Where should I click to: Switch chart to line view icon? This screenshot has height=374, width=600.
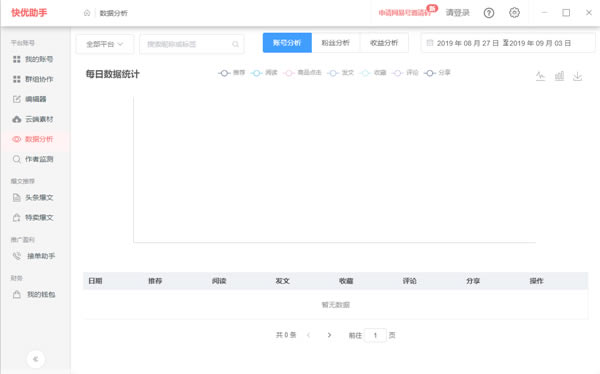tap(540, 76)
